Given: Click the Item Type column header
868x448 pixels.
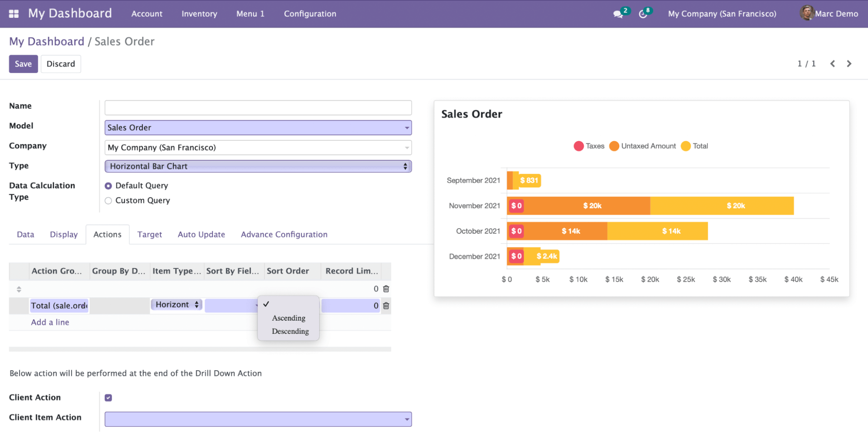Looking at the screenshot, I should coord(177,271).
